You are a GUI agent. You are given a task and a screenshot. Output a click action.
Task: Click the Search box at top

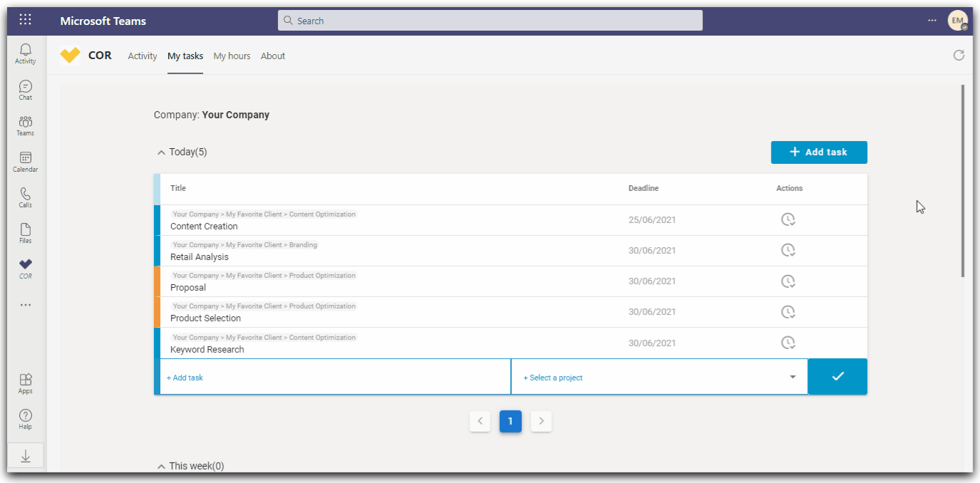point(490,21)
